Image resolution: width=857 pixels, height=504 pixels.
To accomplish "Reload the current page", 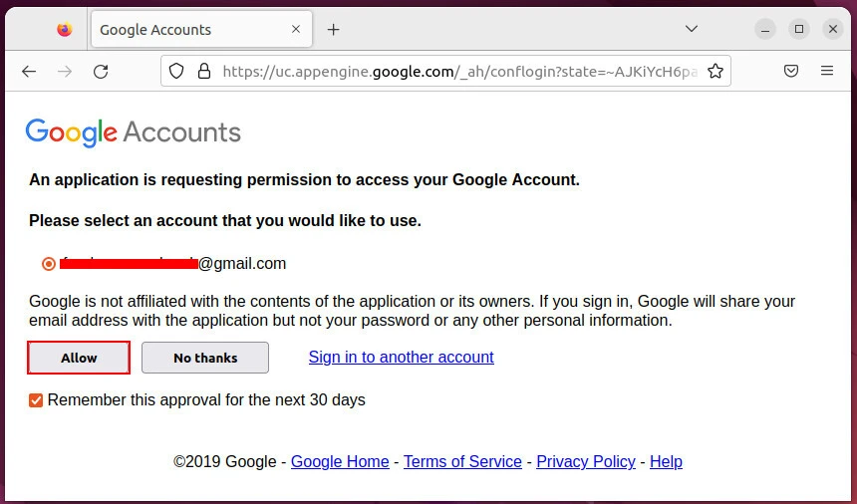I will 101,71.
